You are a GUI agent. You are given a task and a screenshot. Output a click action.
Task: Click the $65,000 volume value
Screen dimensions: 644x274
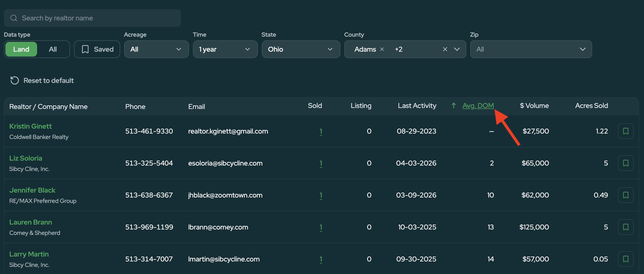(x=535, y=163)
